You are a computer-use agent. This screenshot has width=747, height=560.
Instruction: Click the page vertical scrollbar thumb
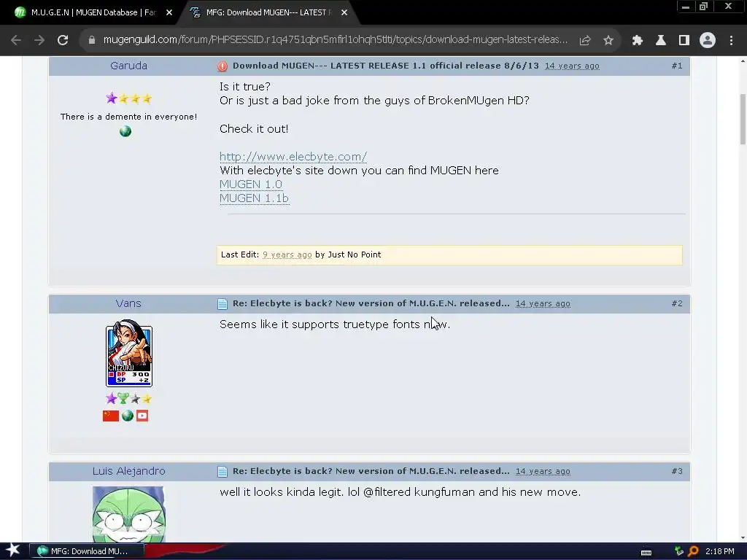tap(742, 119)
